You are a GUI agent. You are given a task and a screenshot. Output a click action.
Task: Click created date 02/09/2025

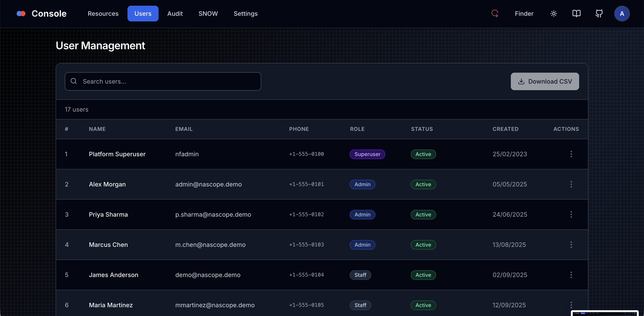(x=510, y=275)
